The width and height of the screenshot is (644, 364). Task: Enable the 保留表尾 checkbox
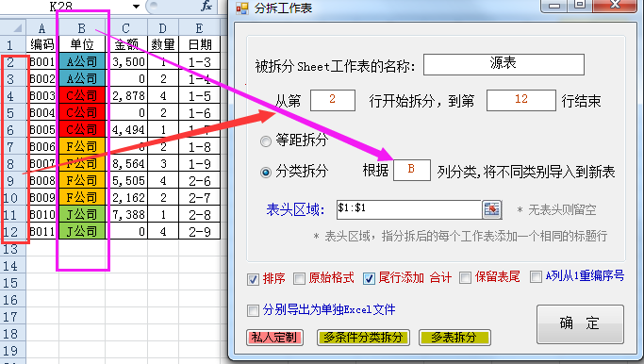tap(465, 278)
